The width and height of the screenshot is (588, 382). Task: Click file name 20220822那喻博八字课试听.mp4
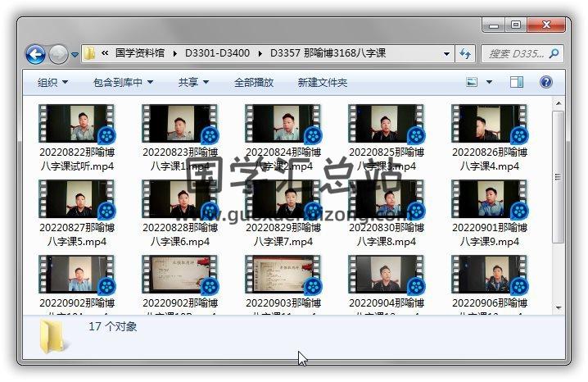point(77,159)
